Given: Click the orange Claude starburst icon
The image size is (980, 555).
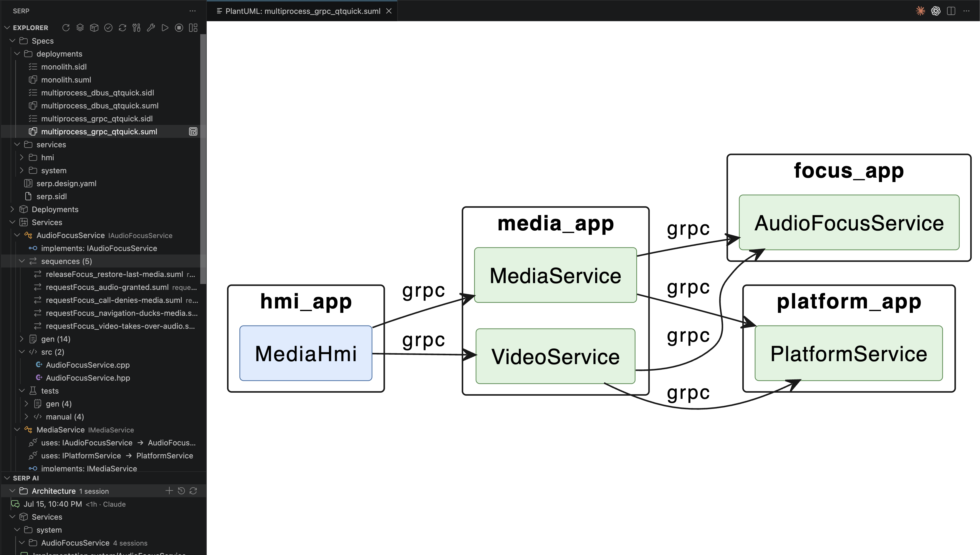Looking at the screenshot, I should [921, 11].
